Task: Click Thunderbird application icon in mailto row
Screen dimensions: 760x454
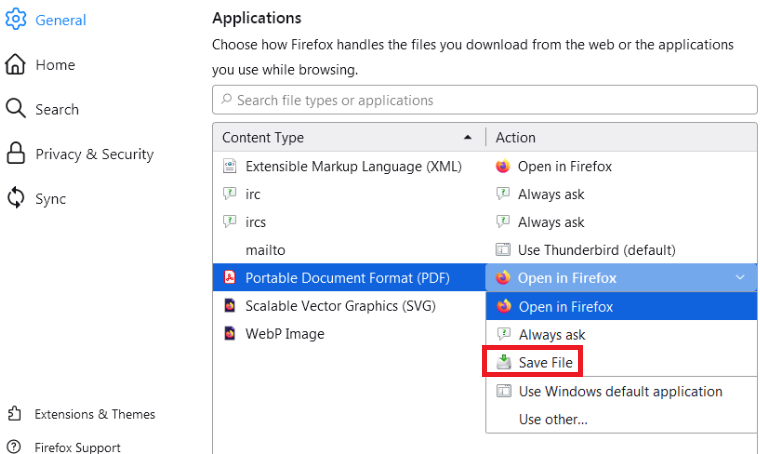Action: coord(503,250)
